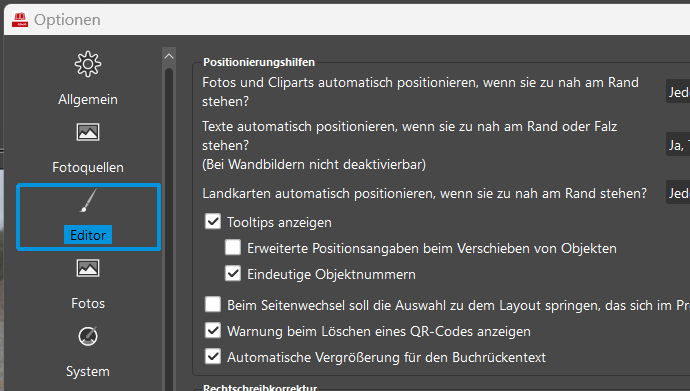Switch to the System category label
This screenshot has height=391, width=690.
pos(88,371)
